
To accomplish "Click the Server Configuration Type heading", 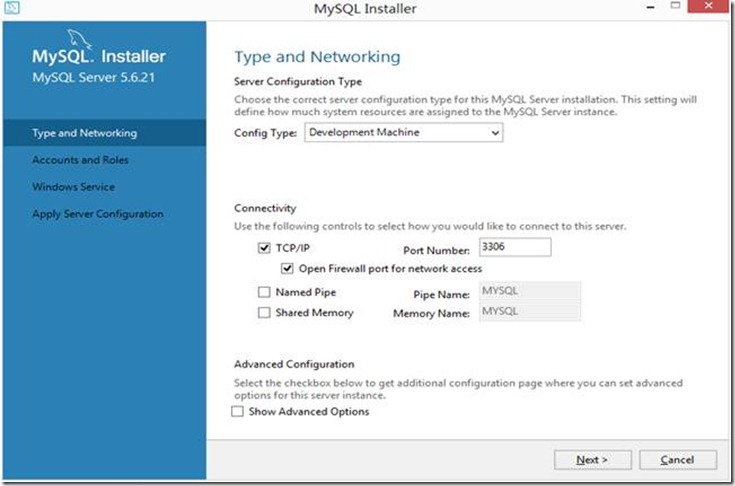I will (298, 82).
